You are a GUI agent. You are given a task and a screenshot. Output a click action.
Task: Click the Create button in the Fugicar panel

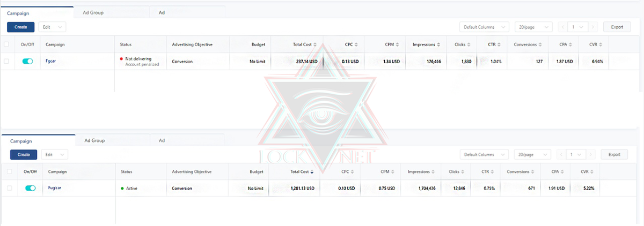click(24, 154)
